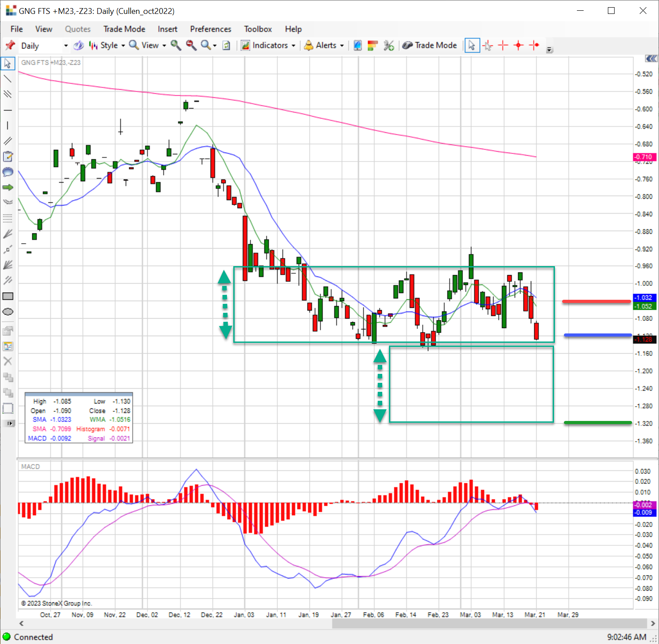Select the double diagonal lines tool
Viewport: 659px width, 644px height.
coord(8,141)
